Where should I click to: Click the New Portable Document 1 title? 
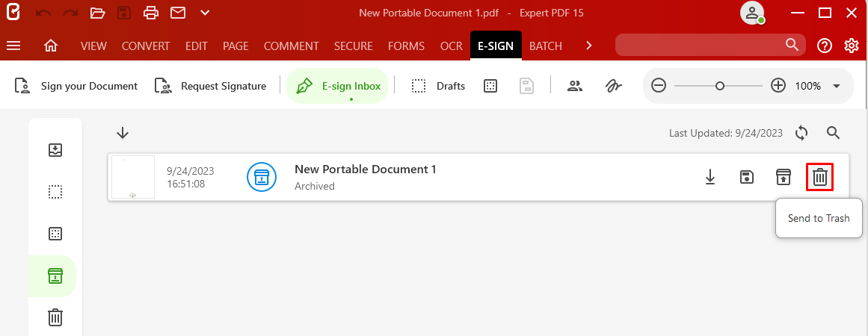coord(366,169)
